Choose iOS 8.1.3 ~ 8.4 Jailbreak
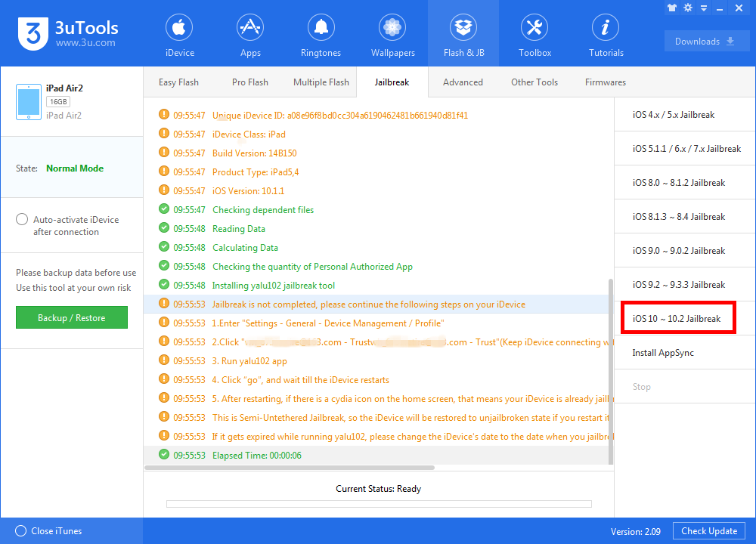Viewport: 756px width, 544px height. (x=685, y=217)
